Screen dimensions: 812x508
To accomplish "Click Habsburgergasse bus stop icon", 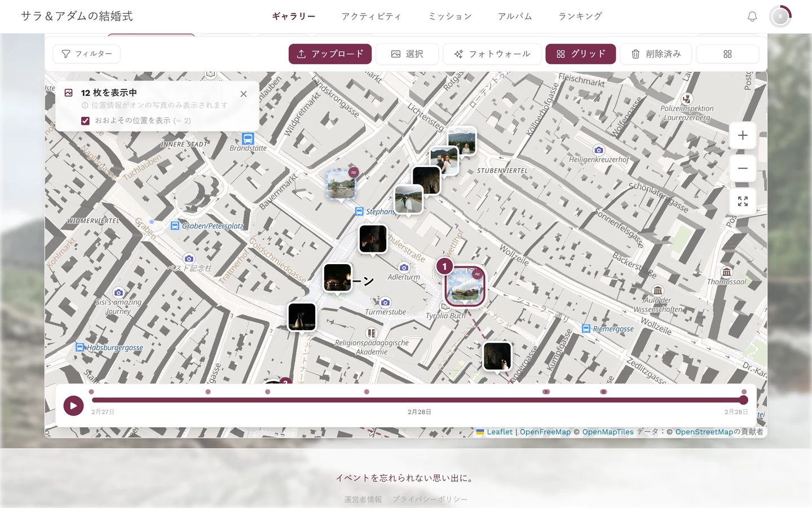I will 80,348.
